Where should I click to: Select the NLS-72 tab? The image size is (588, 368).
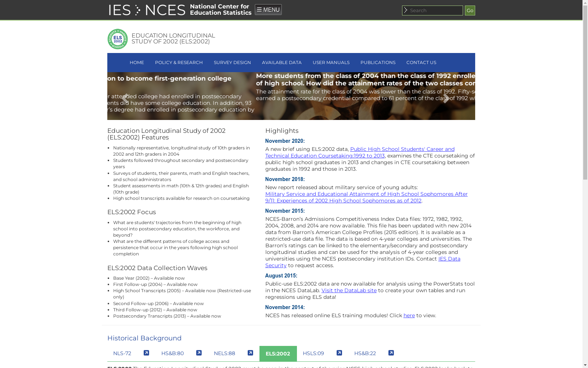pyautogui.click(x=122, y=353)
